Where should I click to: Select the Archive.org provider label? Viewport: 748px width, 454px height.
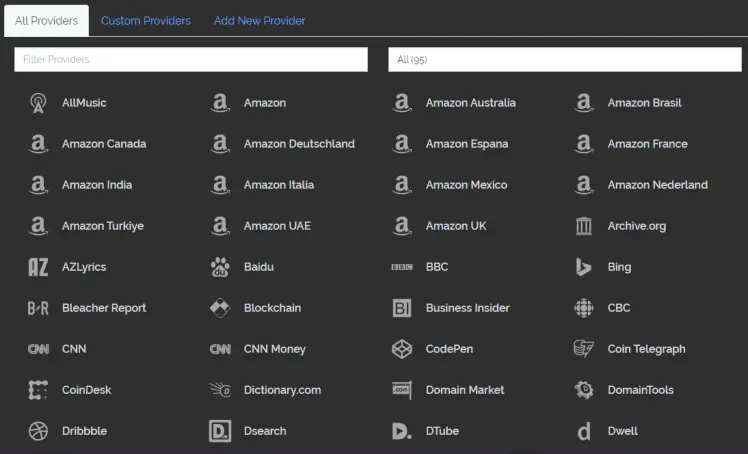[x=636, y=226]
